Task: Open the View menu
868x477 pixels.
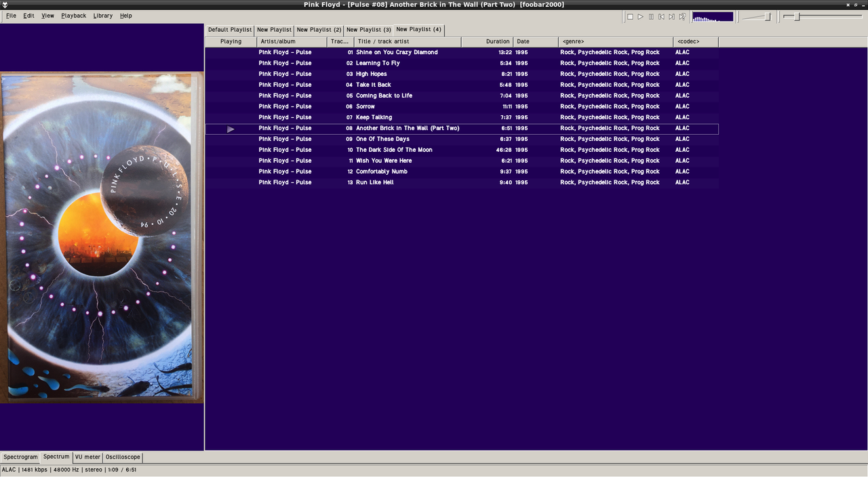Action: (x=47, y=16)
